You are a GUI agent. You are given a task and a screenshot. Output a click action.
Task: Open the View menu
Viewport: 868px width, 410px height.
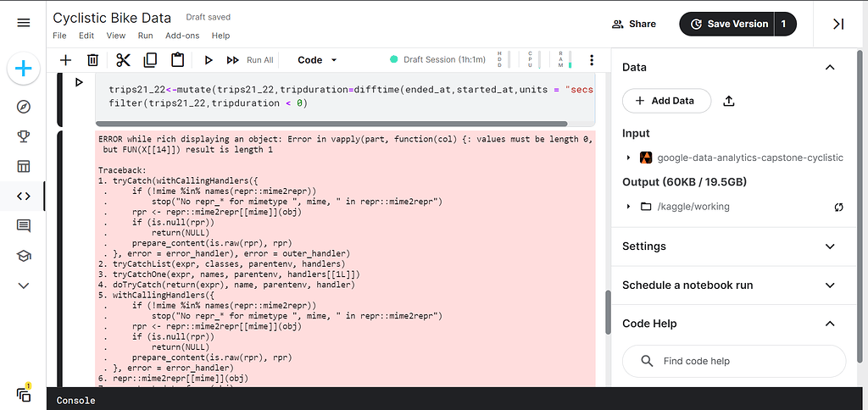click(x=115, y=36)
